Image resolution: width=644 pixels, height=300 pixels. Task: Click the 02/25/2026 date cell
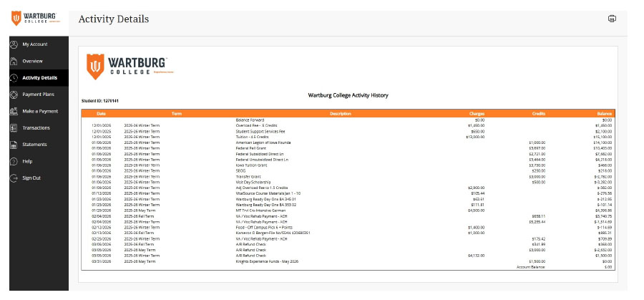(101, 238)
